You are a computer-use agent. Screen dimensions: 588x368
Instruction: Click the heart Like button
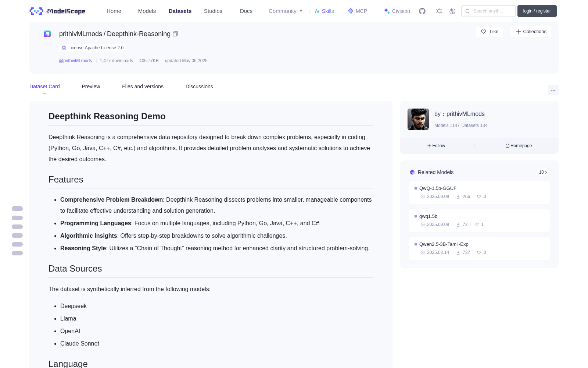(489, 32)
